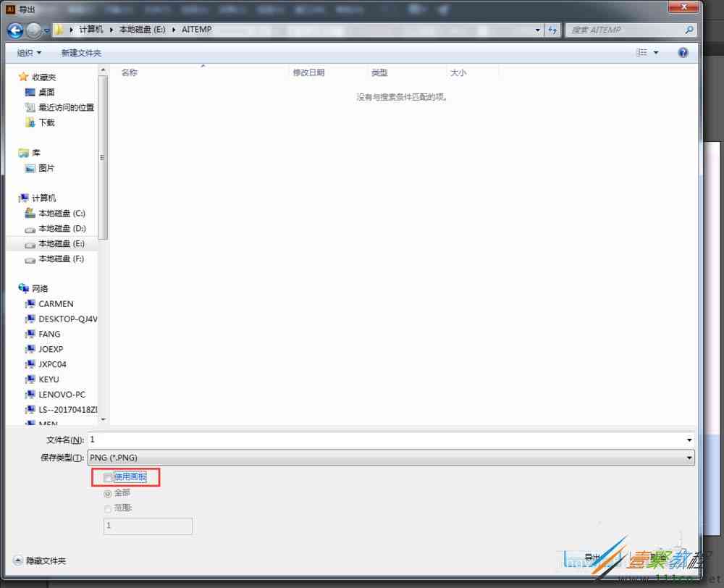The height and width of the screenshot is (588, 724).
Task: Click the change view icon
Action: (x=641, y=53)
